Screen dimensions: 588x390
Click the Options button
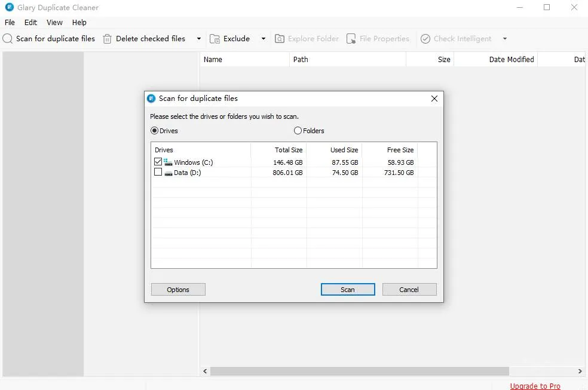coord(178,290)
